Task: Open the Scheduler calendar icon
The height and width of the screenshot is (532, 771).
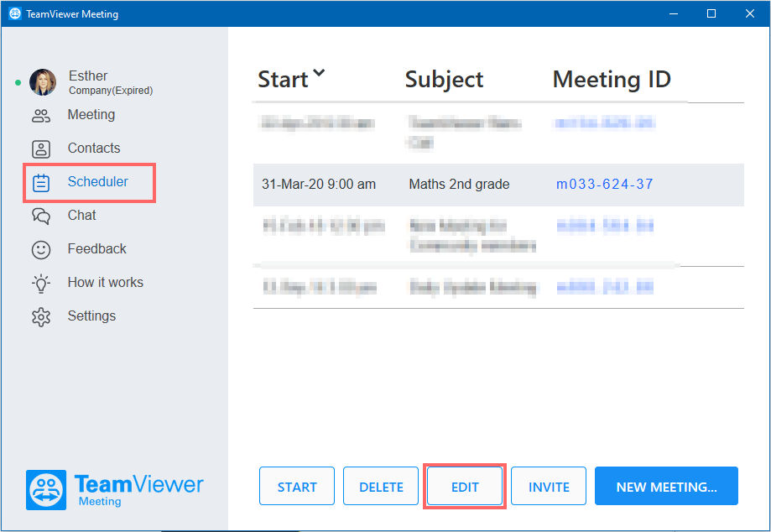Action: tap(41, 183)
